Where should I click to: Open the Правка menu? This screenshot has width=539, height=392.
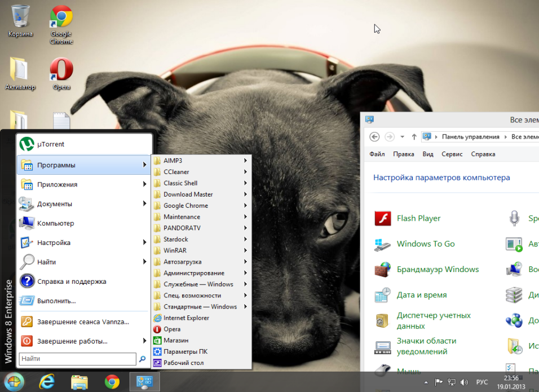404,154
